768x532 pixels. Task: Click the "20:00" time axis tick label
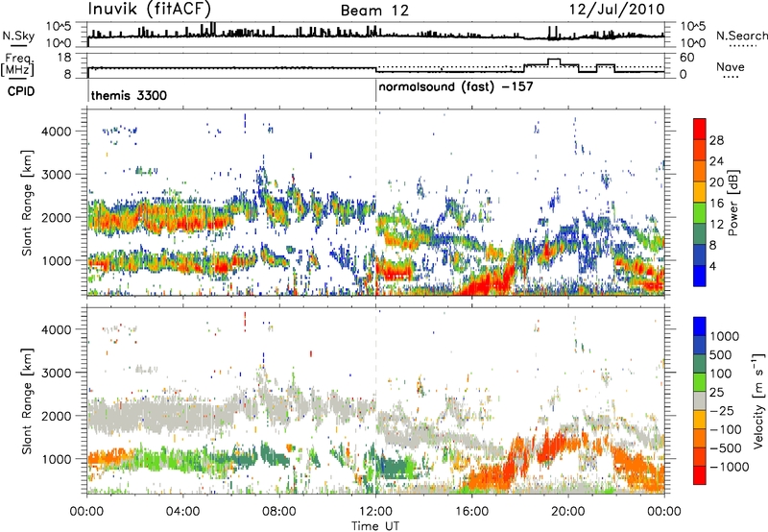[x=567, y=512]
